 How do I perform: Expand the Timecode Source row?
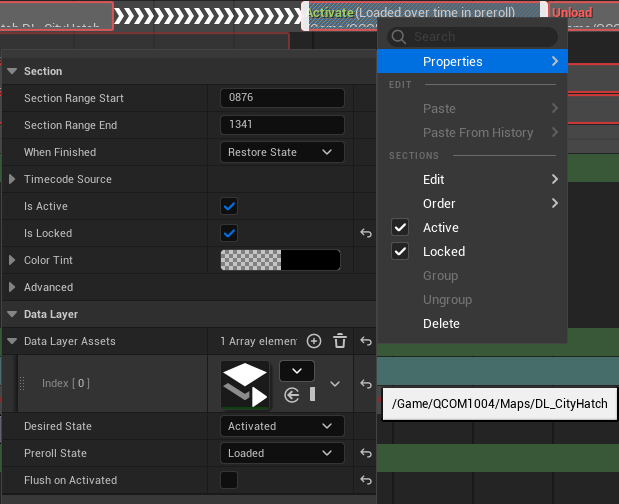pyautogui.click(x=12, y=179)
